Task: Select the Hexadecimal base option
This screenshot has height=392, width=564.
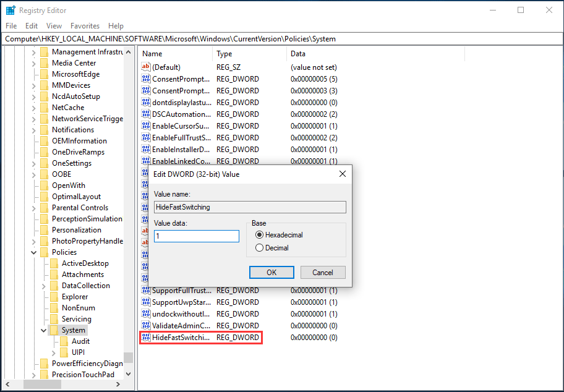Action: 260,235
